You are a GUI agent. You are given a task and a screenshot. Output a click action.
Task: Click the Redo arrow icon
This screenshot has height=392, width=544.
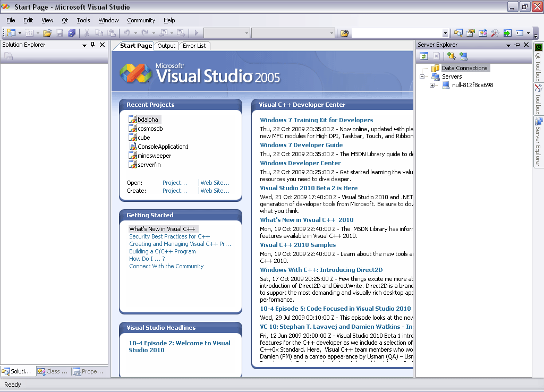point(145,33)
